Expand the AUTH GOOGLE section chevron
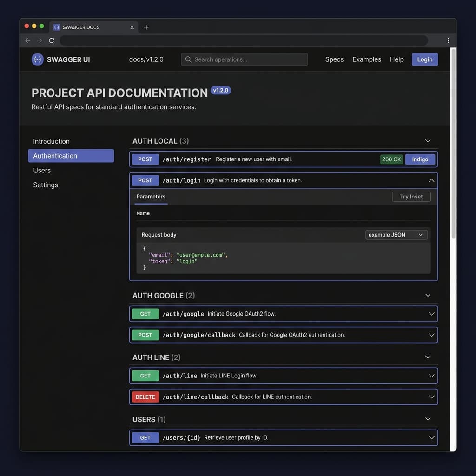 click(x=428, y=295)
